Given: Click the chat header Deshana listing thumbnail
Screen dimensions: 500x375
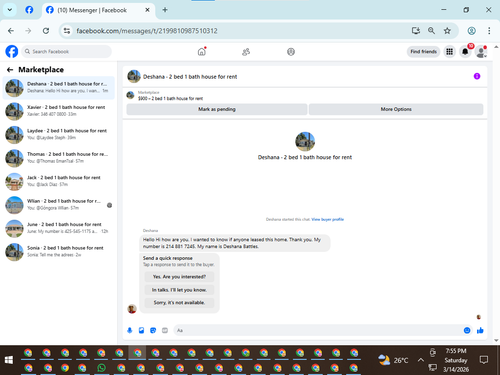Looking at the screenshot, I should pos(134,76).
